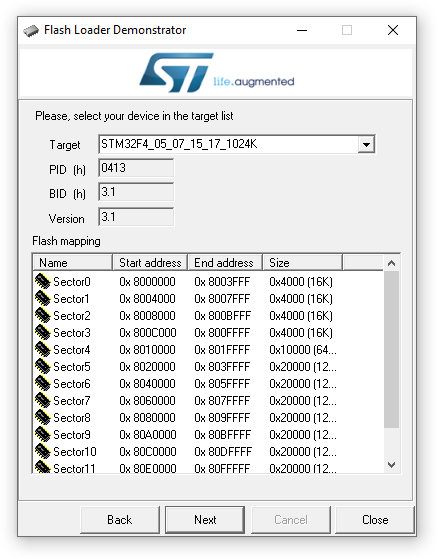The height and width of the screenshot is (559, 438).
Task: Select the Sector1 row name
Action: pyautogui.click(x=71, y=299)
